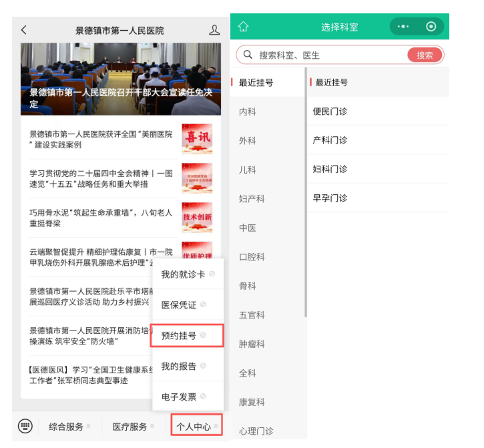Open the user profile icon
Viewport: 484px width, 448px height.
click(x=214, y=30)
